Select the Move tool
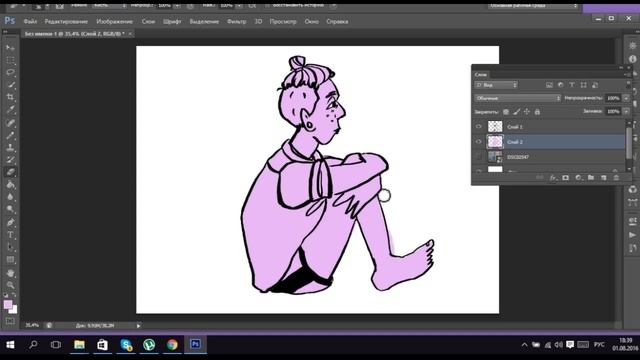This screenshot has width=640, height=360. tap(10, 48)
